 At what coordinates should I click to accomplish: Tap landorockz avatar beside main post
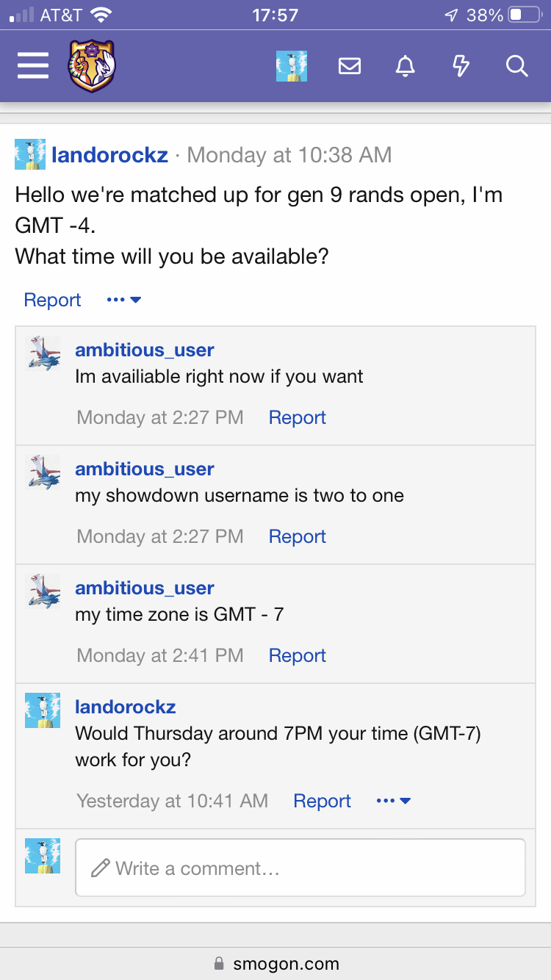[30, 154]
